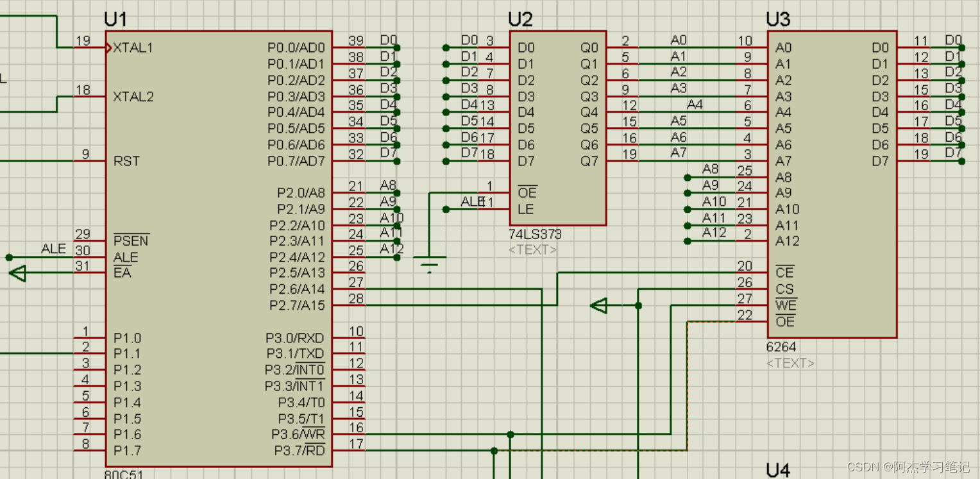Click the RST pin 9 on U1

tap(90, 160)
